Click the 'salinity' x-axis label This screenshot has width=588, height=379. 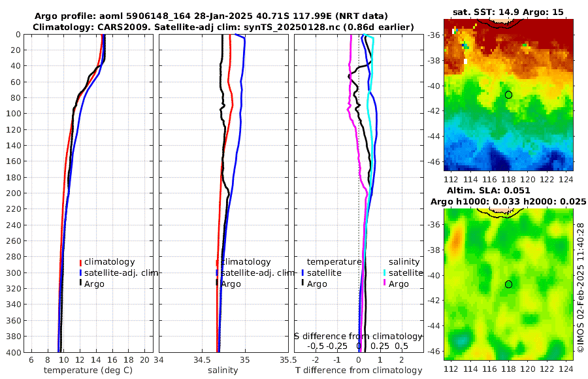[x=223, y=371]
